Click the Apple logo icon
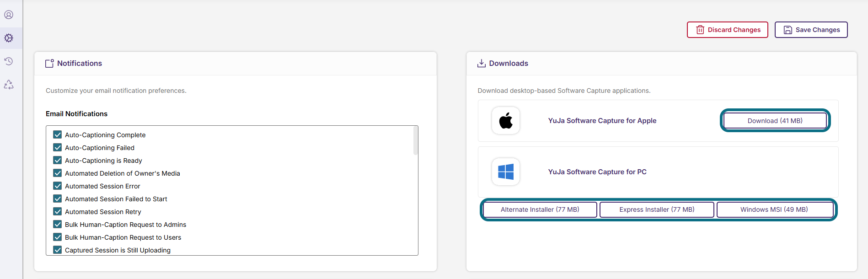Image resolution: width=868 pixels, height=279 pixels. coord(506,121)
